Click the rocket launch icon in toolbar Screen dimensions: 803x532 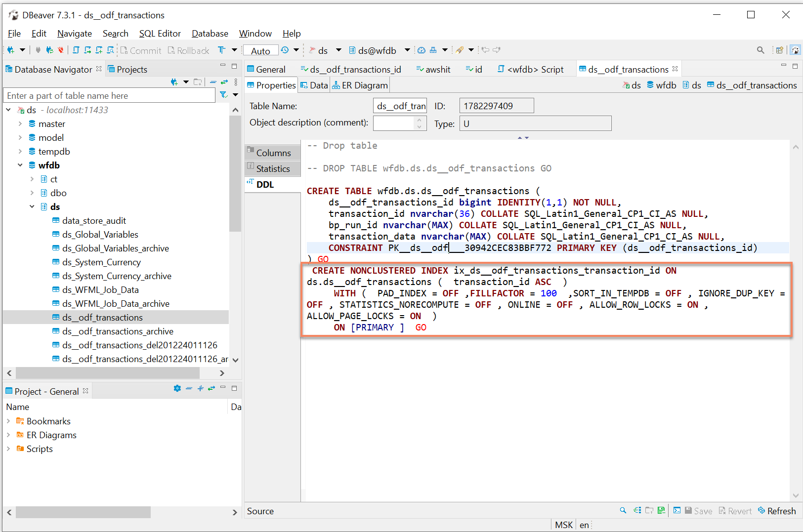coord(460,50)
